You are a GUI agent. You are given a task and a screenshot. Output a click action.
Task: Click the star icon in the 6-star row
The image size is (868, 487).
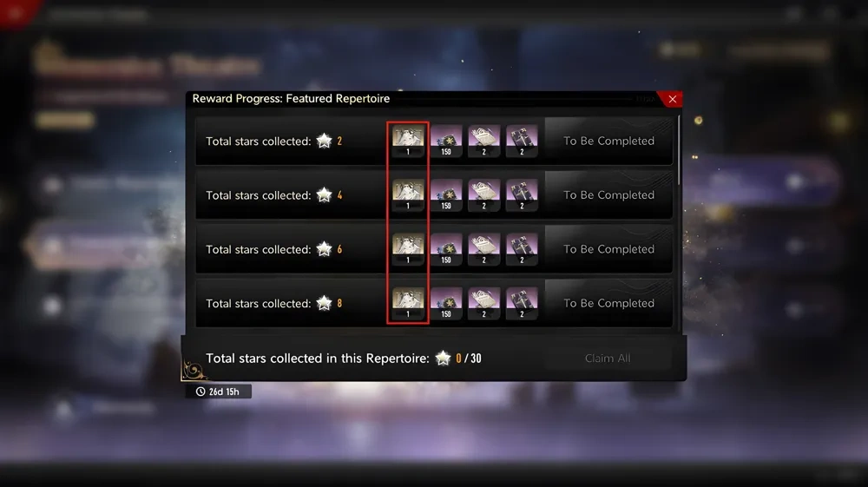[x=324, y=249]
